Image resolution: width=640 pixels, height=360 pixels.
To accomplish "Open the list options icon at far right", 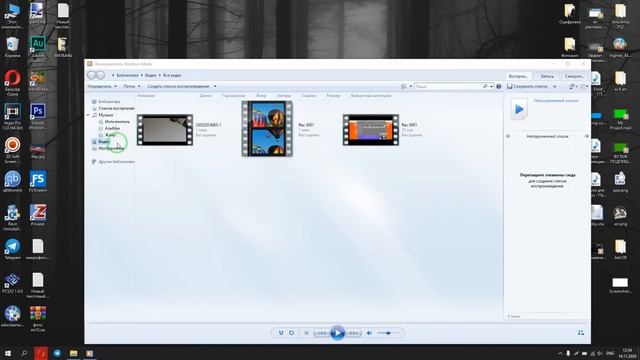I will point(584,87).
